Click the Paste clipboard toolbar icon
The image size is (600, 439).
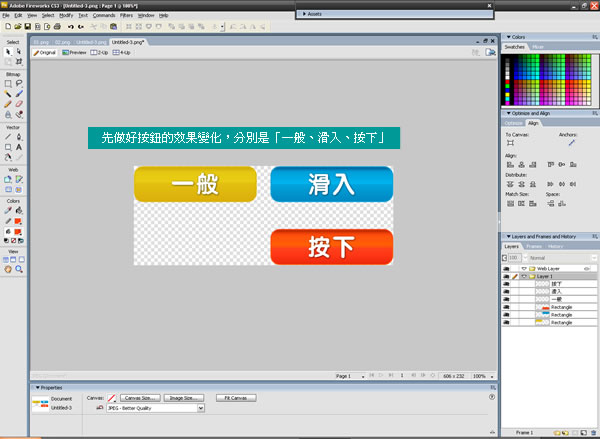pos(113,26)
